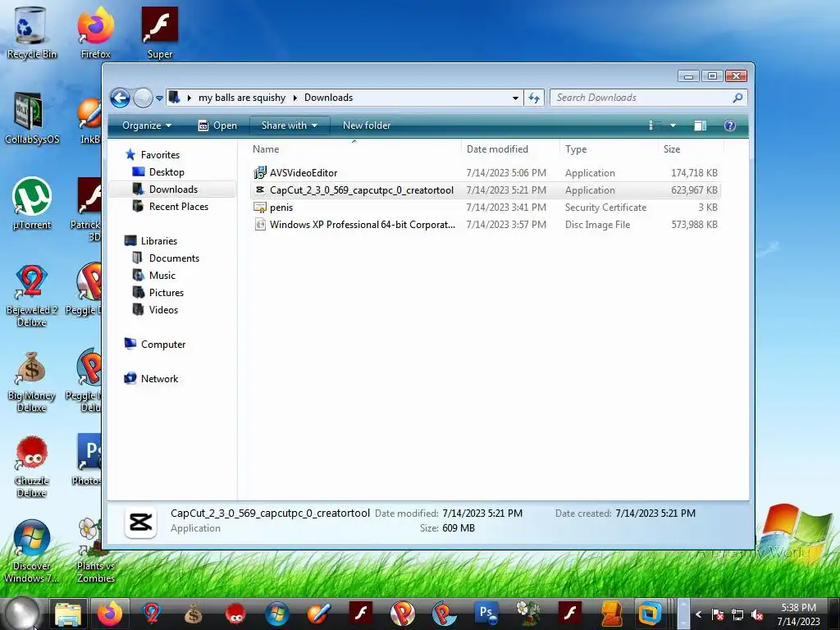Click the Explorer forward arrow button

pyautogui.click(x=143, y=98)
